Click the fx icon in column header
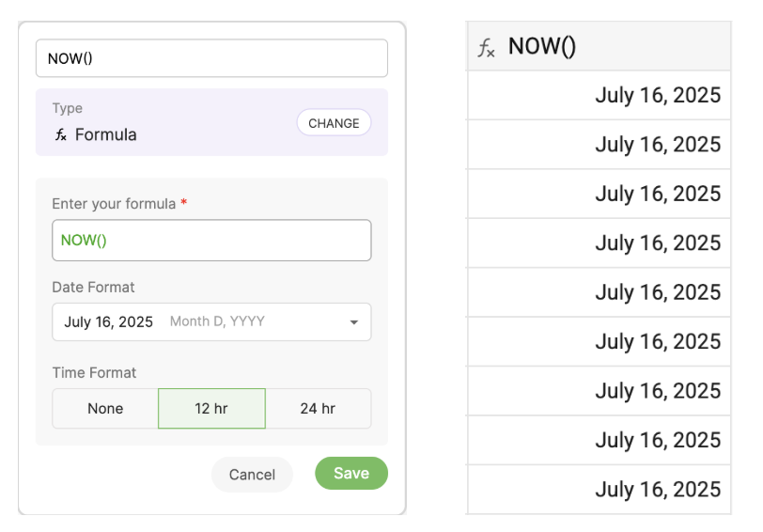This screenshot has width=763, height=532. coord(486,48)
